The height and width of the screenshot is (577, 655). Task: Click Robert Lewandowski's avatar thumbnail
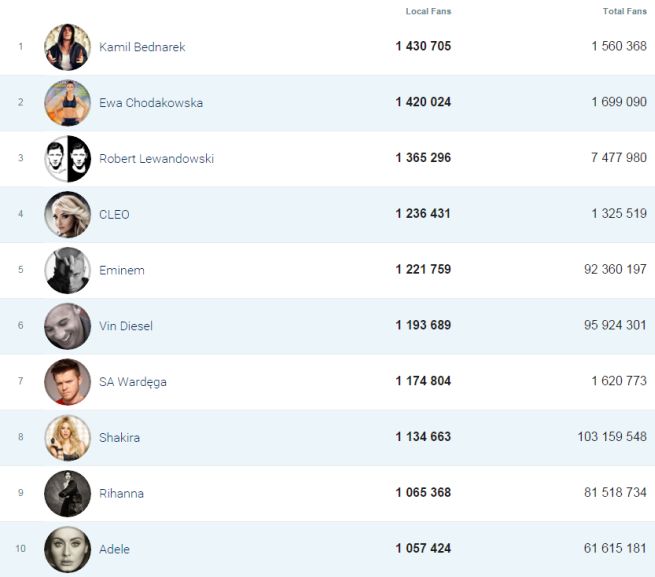67,159
